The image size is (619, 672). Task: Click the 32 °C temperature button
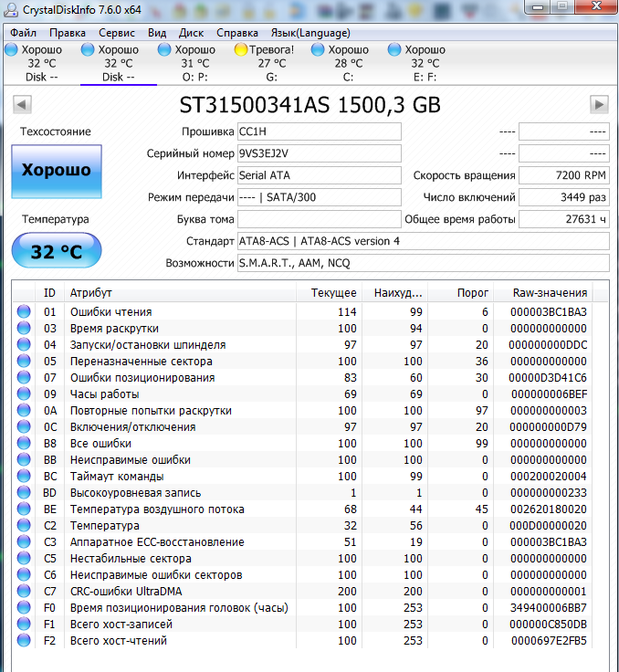57,251
